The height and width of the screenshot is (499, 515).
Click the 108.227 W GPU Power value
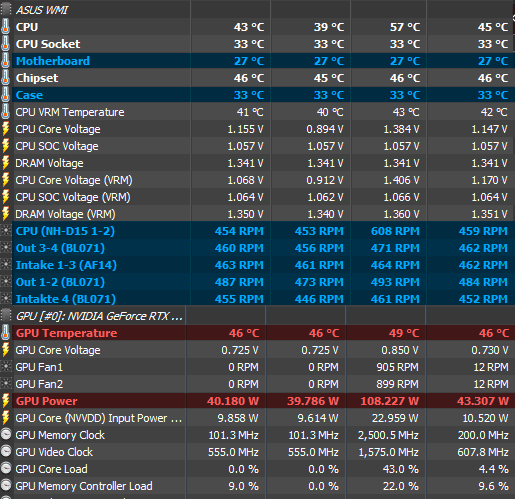pyautogui.click(x=389, y=401)
